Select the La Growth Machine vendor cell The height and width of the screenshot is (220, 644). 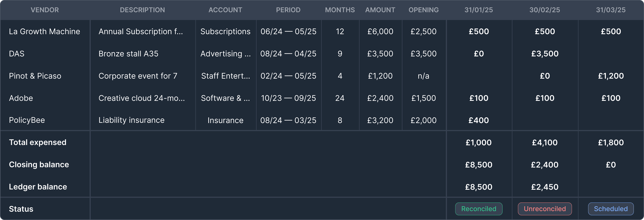click(x=45, y=31)
